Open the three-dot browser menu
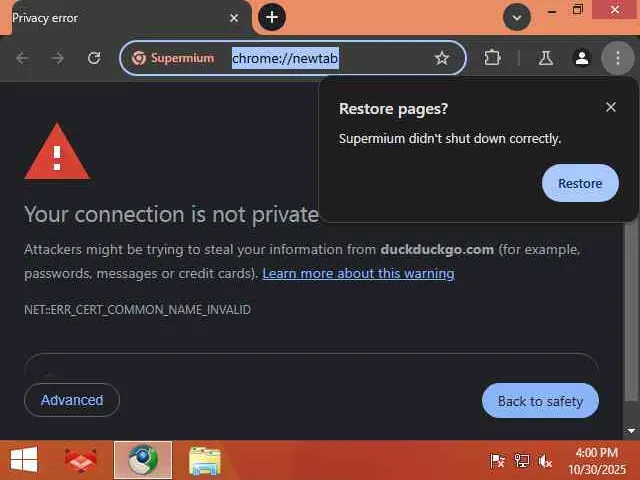This screenshot has height=480, width=640. click(618, 58)
